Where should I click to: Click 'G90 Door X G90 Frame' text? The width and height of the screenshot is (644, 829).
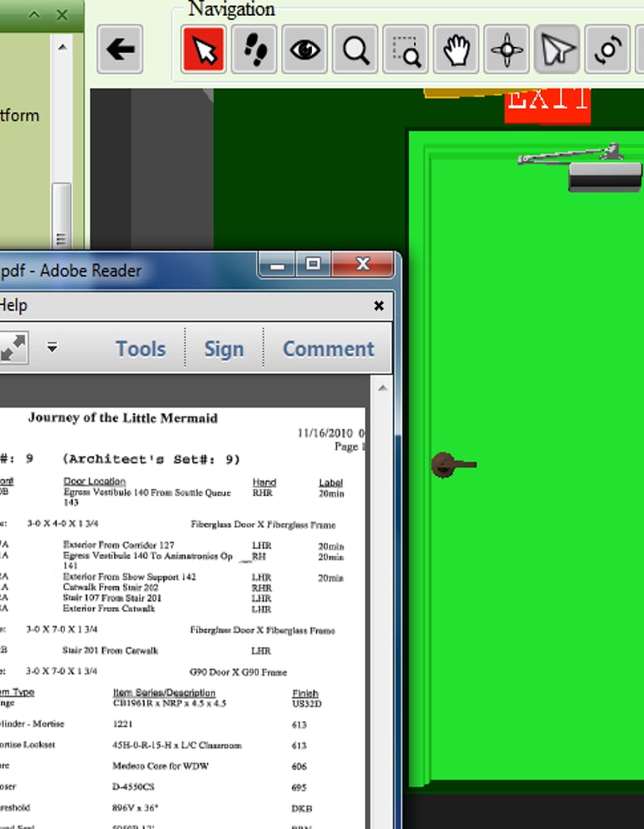point(238,672)
